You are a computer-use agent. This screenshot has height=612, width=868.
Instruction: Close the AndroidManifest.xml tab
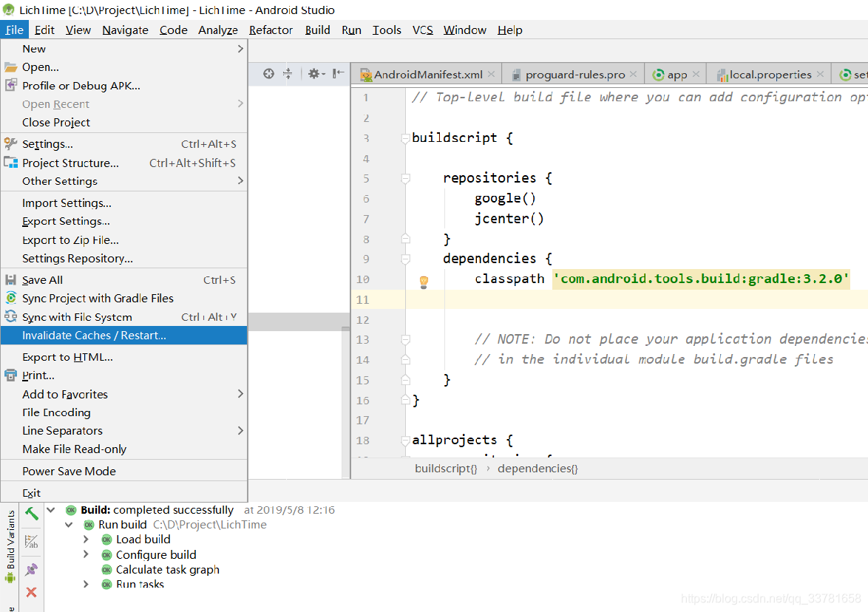pos(491,74)
